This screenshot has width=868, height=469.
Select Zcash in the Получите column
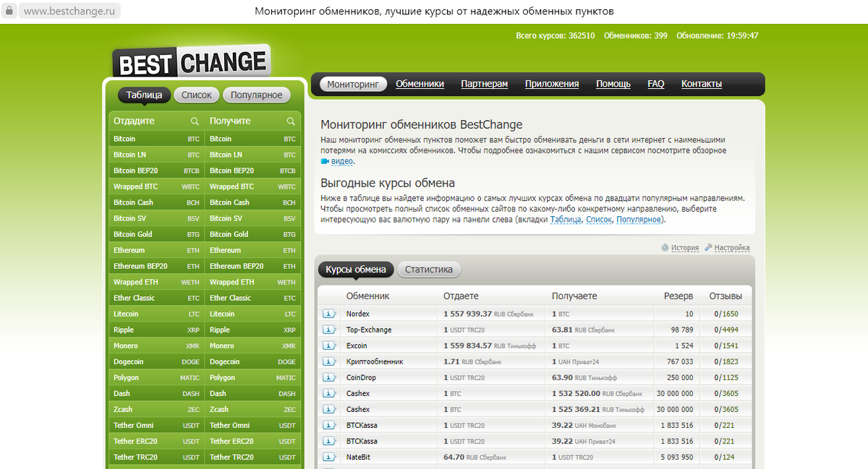252,409
